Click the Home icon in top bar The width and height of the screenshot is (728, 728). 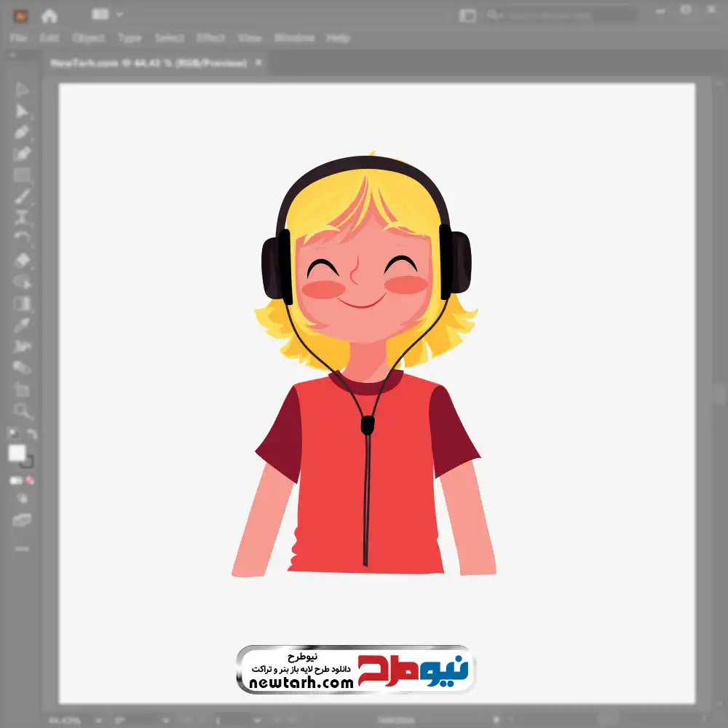pyautogui.click(x=50, y=15)
